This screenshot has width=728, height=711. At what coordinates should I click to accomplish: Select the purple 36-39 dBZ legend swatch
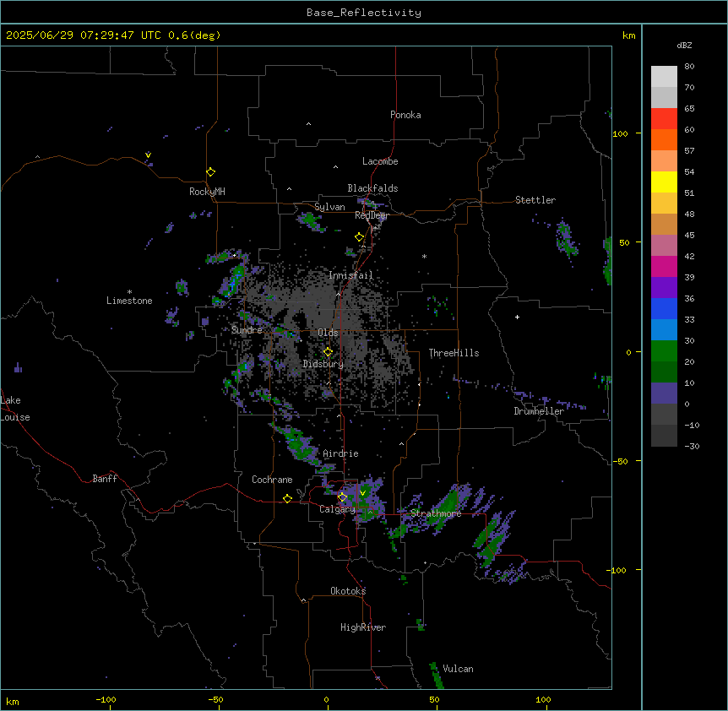664,288
